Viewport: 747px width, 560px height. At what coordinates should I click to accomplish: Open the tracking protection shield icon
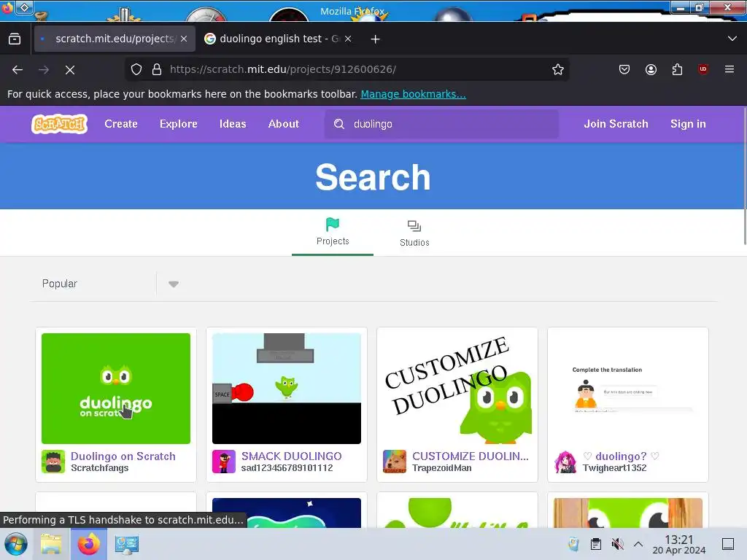[x=136, y=69]
